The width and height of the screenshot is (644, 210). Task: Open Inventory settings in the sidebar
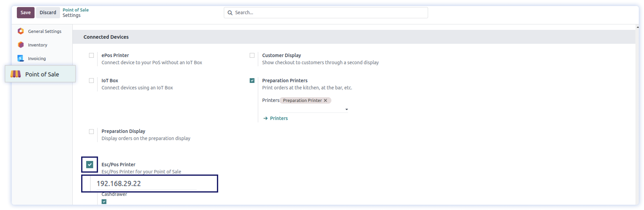pos(42,45)
